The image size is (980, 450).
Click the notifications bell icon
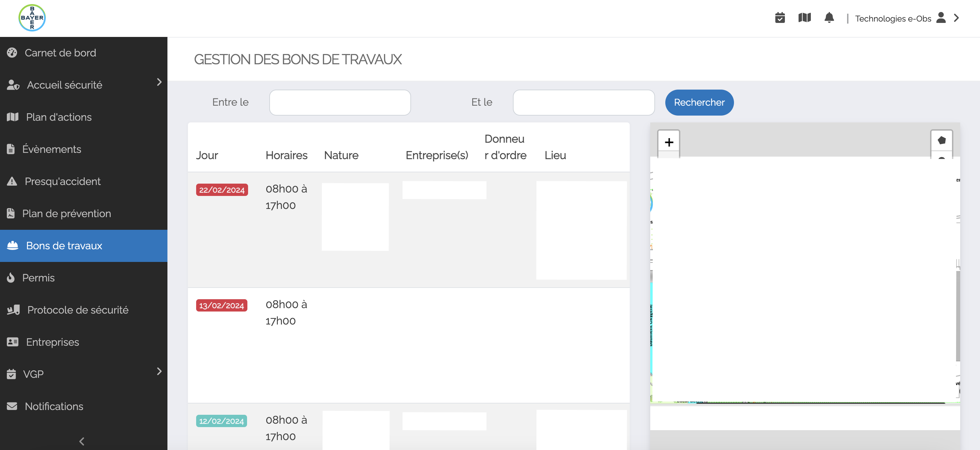829,17
